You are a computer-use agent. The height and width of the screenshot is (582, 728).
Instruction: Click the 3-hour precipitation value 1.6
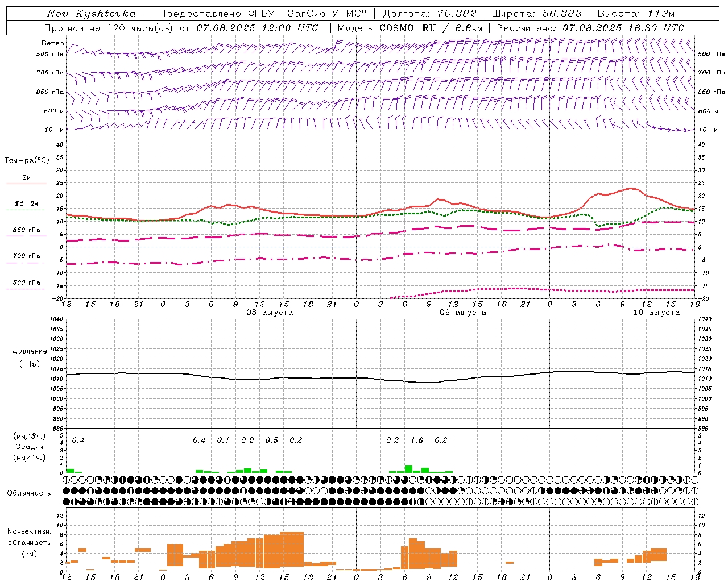click(417, 440)
